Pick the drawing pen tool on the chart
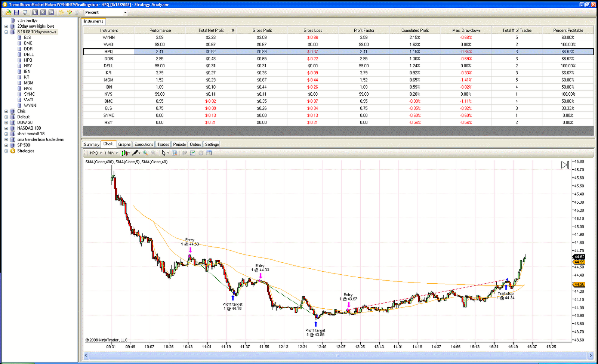 136,153
